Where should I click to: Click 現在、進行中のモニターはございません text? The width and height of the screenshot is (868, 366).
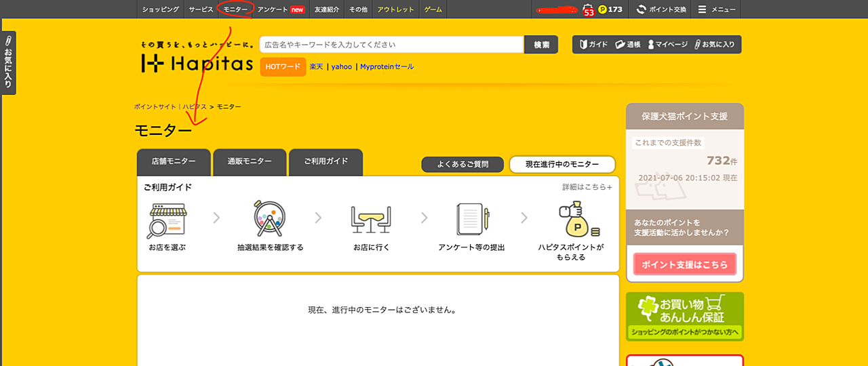tap(382, 310)
